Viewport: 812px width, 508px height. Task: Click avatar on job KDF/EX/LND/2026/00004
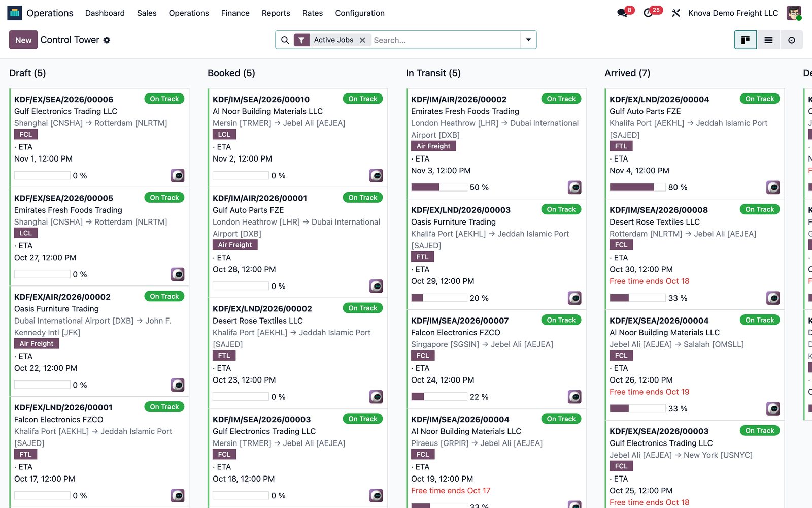(773, 187)
